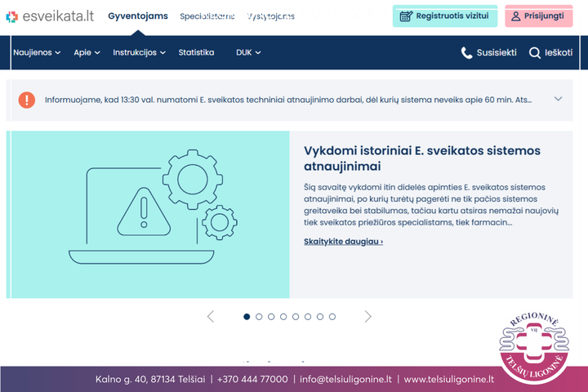This screenshot has height=392, width=588.
Task: Advance carousel with right arrow
Action: click(367, 317)
